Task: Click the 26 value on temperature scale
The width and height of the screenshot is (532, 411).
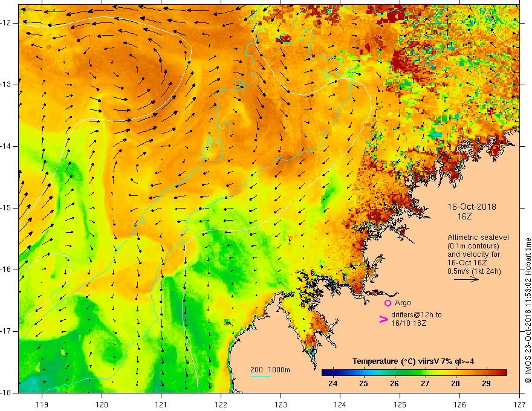Action: tap(394, 384)
